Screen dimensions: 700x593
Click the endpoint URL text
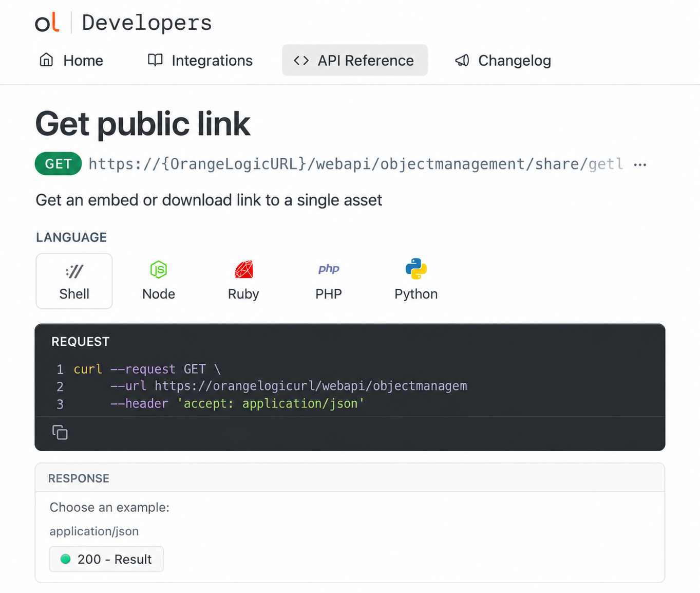(x=356, y=164)
